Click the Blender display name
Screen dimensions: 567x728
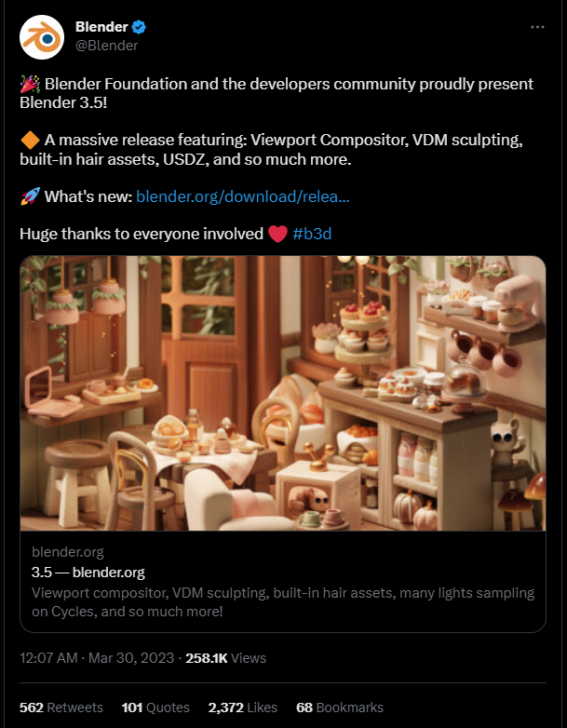click(101, 27)
